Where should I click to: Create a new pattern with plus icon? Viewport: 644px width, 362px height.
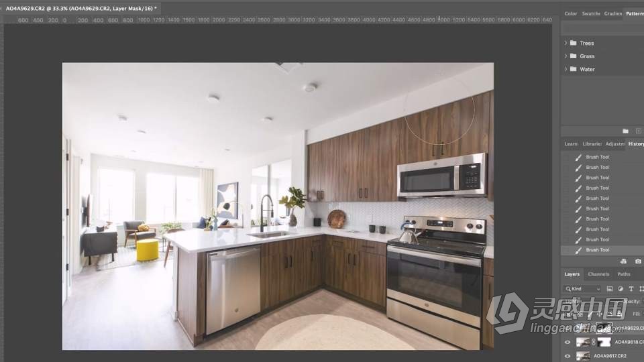638,131
